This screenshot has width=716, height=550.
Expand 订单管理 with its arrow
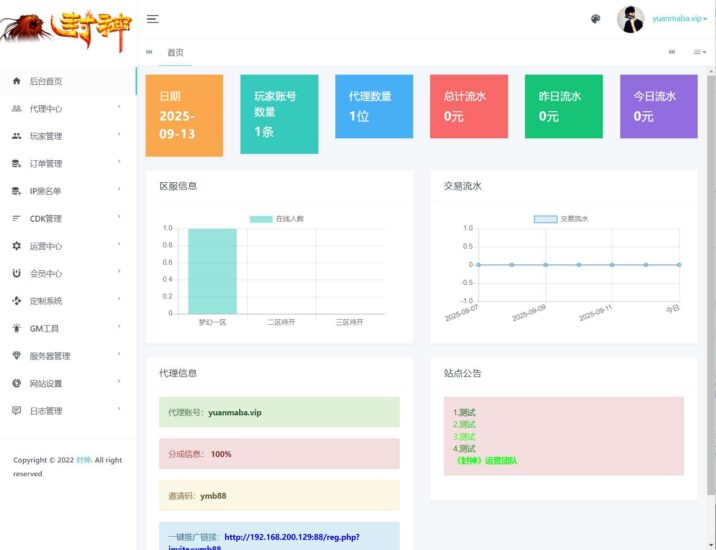pos(119,162)
